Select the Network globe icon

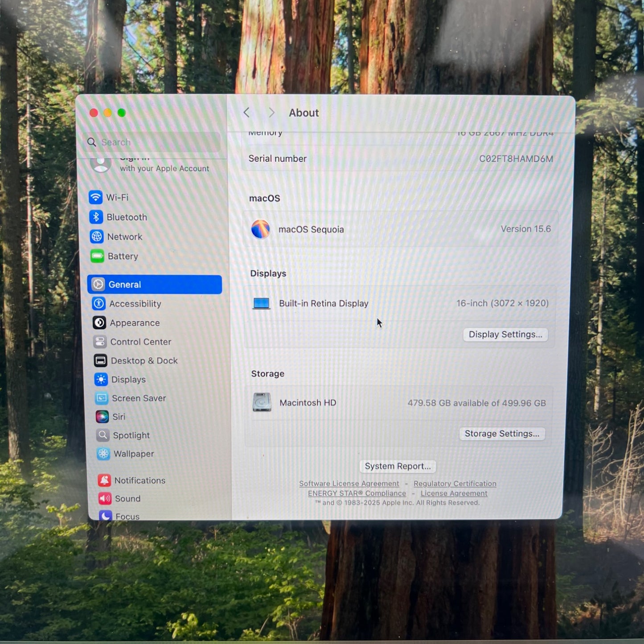pyautogui.click(x=97, y=237)
